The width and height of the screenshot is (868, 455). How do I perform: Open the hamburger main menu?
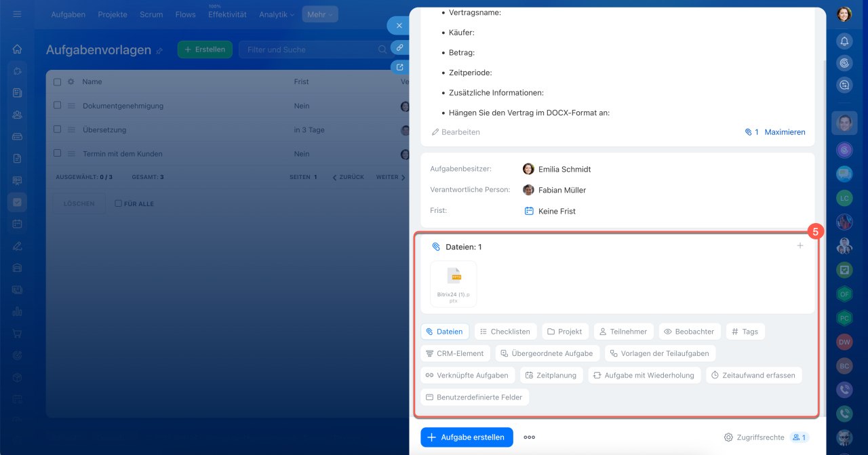pyautogui.click(x=17, y=14)
